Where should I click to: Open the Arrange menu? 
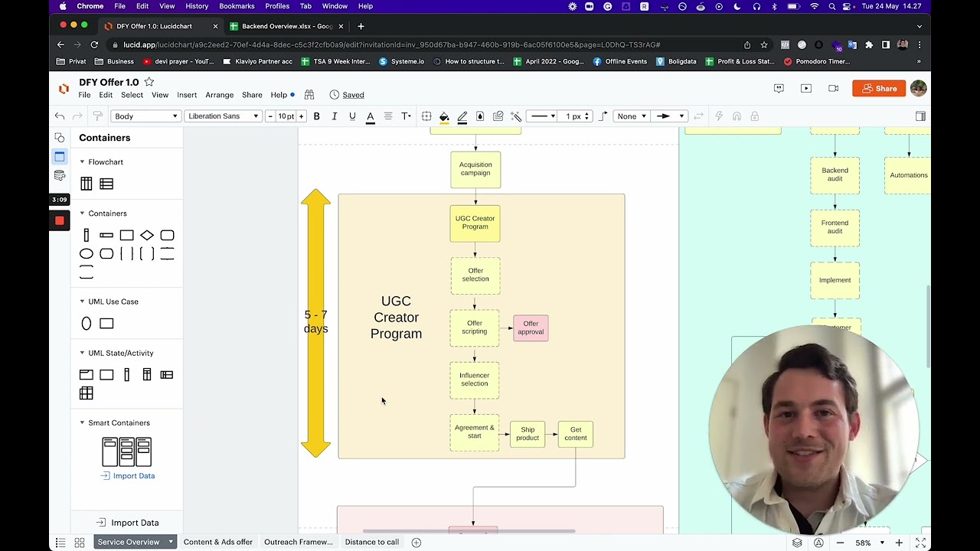pos(219,95)
